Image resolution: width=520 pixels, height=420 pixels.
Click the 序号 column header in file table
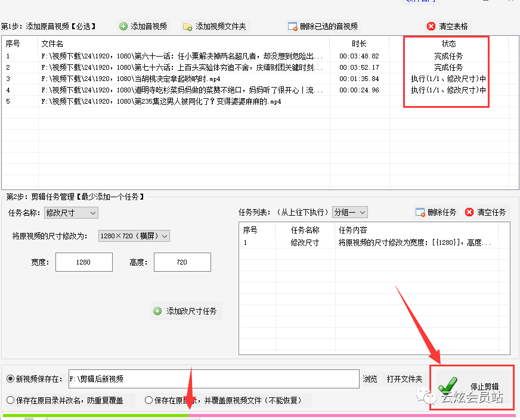click(x=13, y=43)
